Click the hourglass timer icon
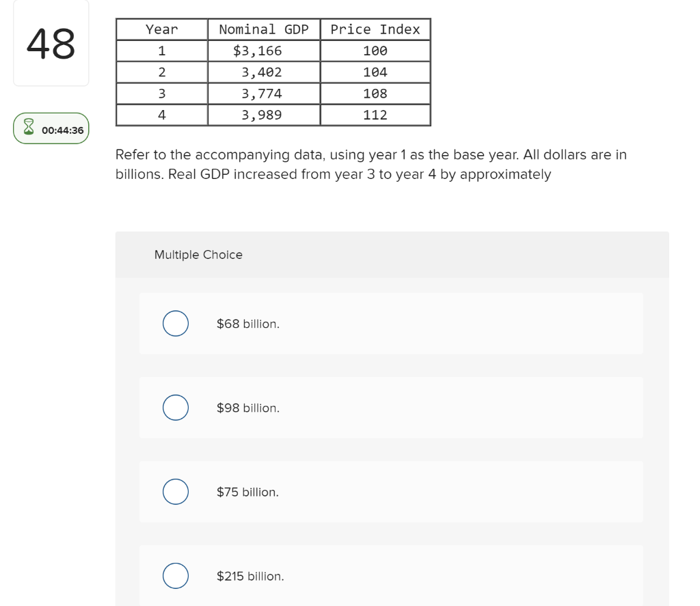This screenshot has width=700, height=606. click(x=28, y=128)
